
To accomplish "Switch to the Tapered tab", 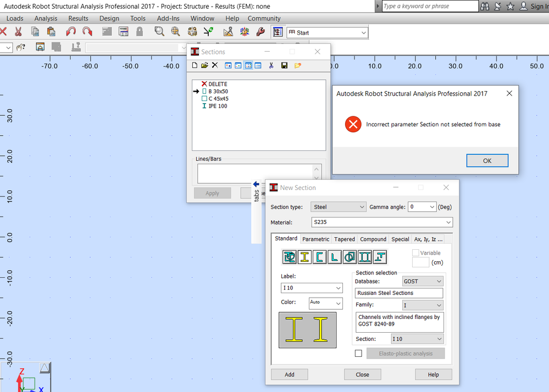I will coord(344,239).
